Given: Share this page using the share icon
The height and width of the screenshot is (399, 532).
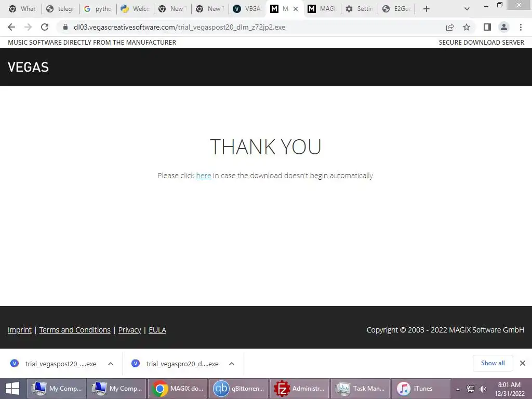Looking at the screenshot, I should point(450,27).
